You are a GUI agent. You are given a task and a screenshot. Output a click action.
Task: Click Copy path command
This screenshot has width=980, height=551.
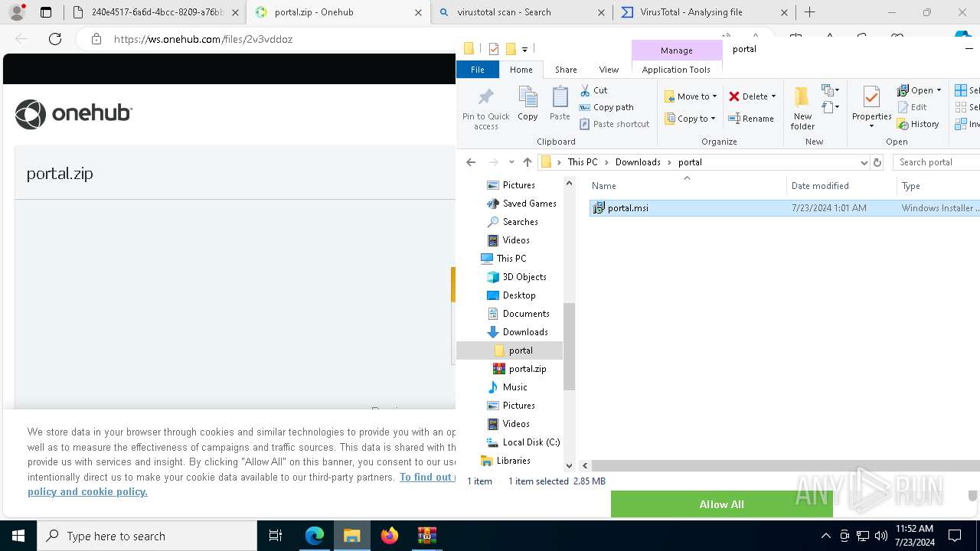[x=606, y=107]
